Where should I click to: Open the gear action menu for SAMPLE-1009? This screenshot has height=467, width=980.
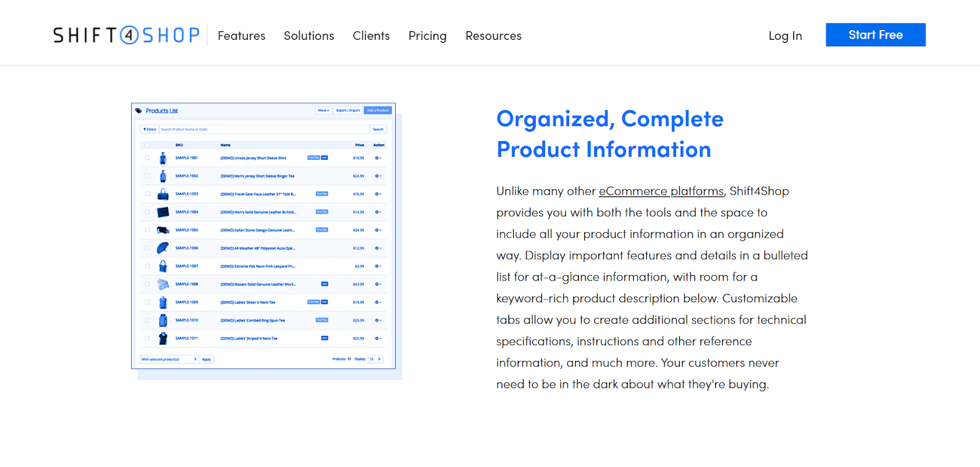[378, 302]
